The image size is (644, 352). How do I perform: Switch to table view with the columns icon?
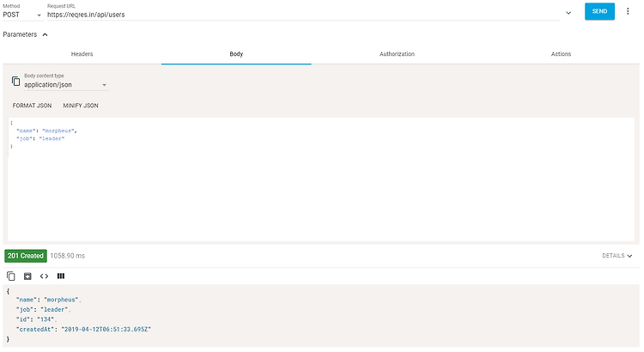tap(61, 276)
